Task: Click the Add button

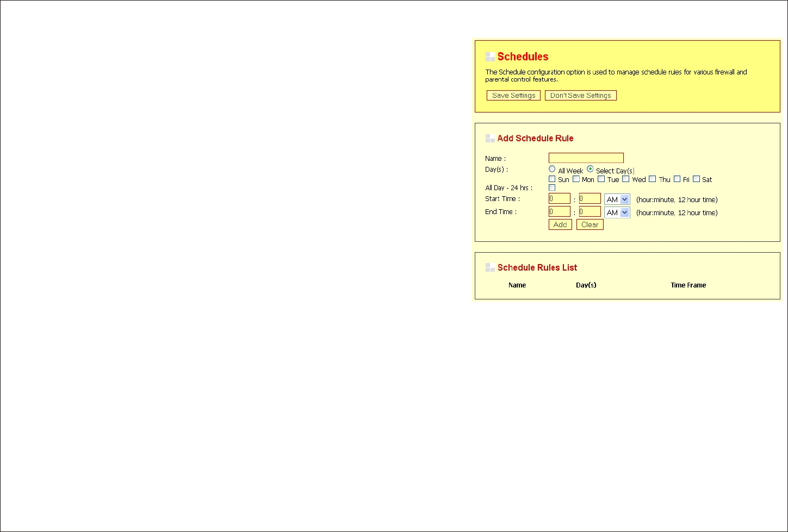Action: [560, 225]
